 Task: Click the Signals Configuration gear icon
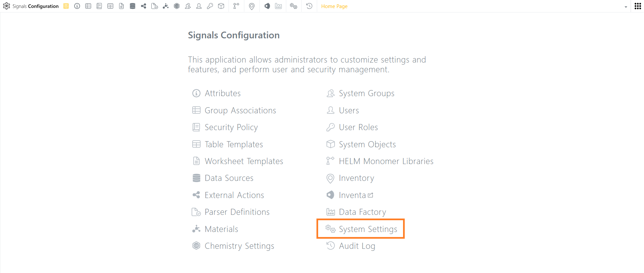click(6, 6)
